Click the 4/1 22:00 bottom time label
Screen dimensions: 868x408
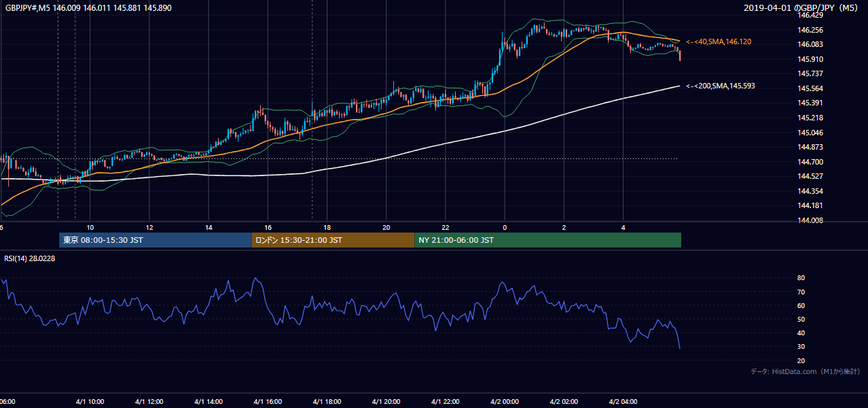pyautogui.click(x=446, y=402)
